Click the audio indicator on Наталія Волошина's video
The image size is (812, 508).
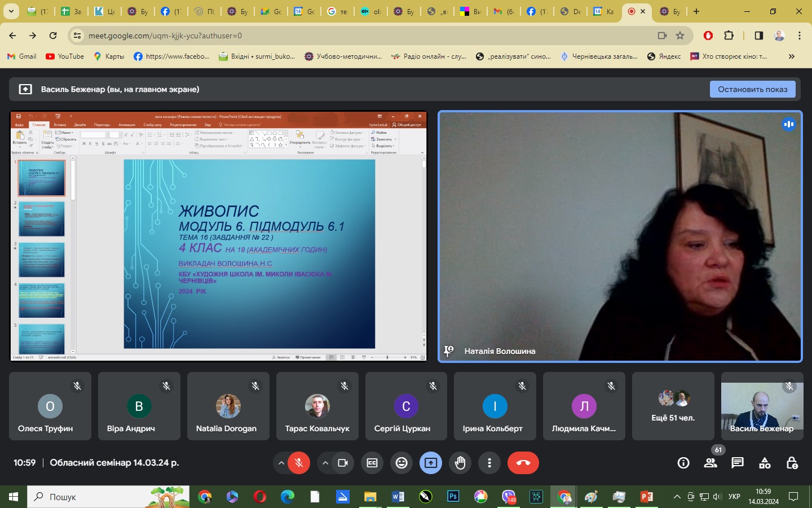[788, 124]
